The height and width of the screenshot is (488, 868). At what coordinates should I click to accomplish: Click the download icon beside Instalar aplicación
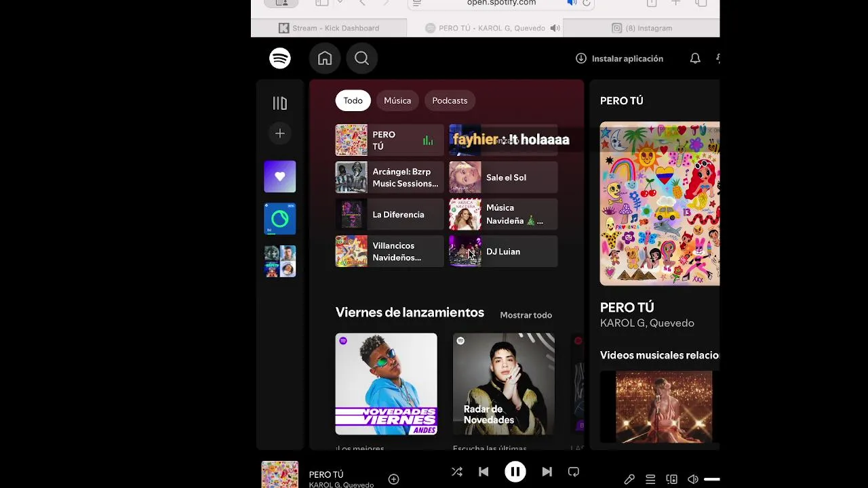coord(581,58)
